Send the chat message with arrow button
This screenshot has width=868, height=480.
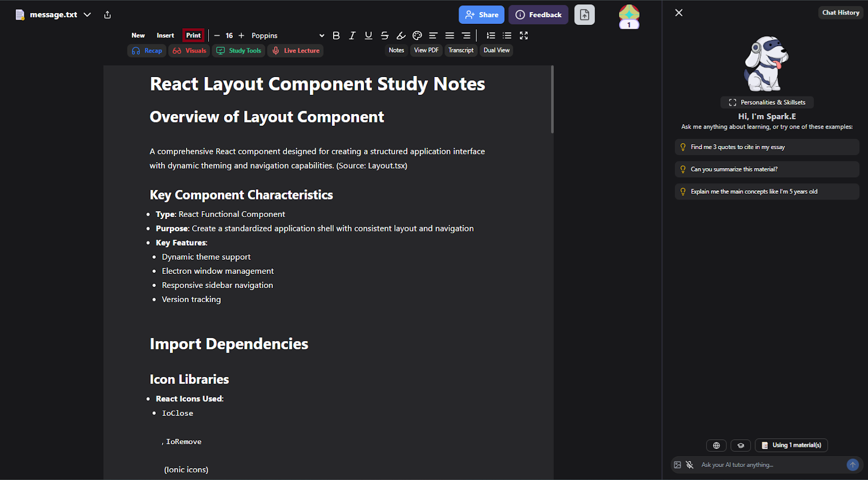point(852,465)
